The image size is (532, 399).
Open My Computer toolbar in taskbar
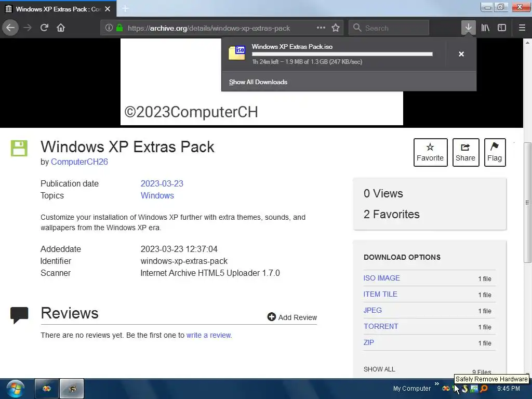click(x=411, y=389)
